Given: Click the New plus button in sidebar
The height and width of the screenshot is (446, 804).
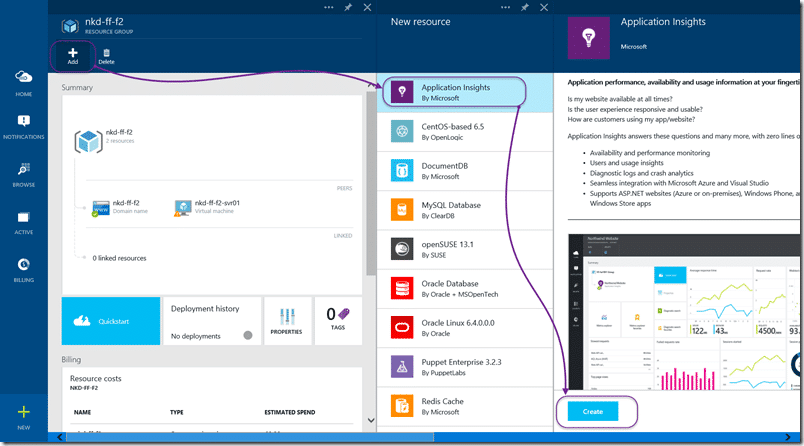Looking at the screenshot, I should pyautogui.click(x=24, y=418).
